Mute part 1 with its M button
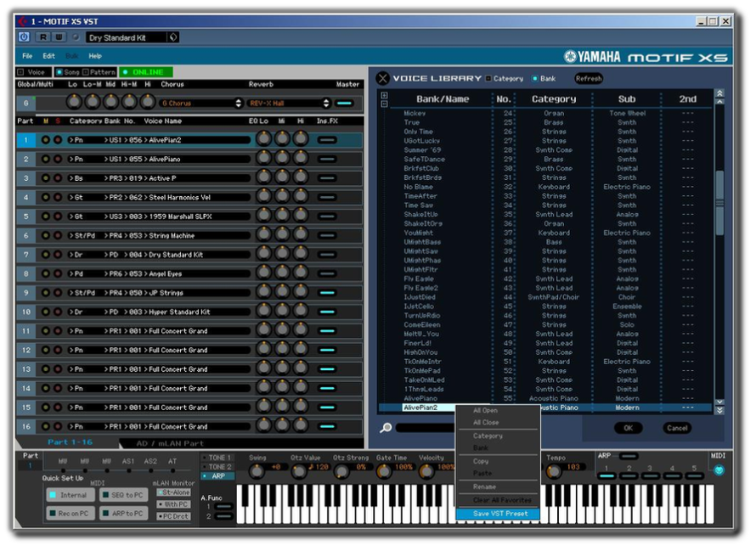Viewport: 756px width, 551px height. click(x=45, y=140)
